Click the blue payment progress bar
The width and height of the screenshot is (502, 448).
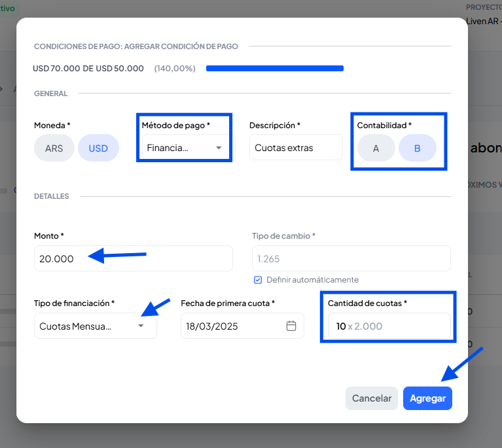[x=275, y=68]
